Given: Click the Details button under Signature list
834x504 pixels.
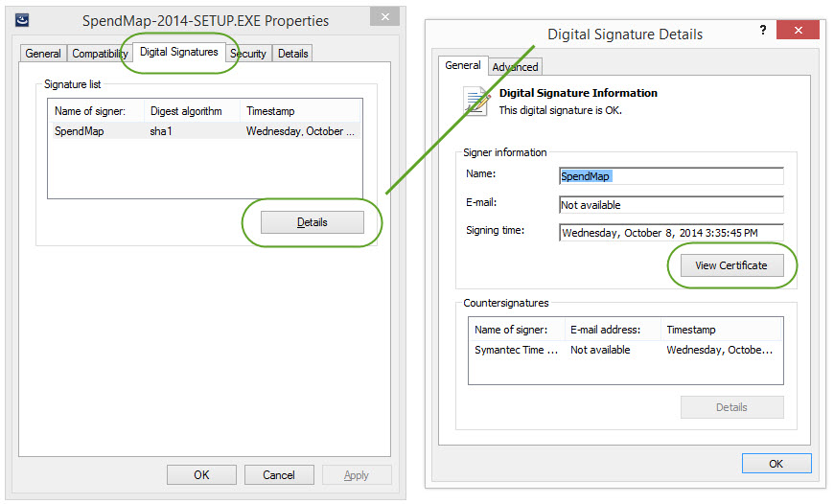Looking at the screenshot, I should point(312,222).
